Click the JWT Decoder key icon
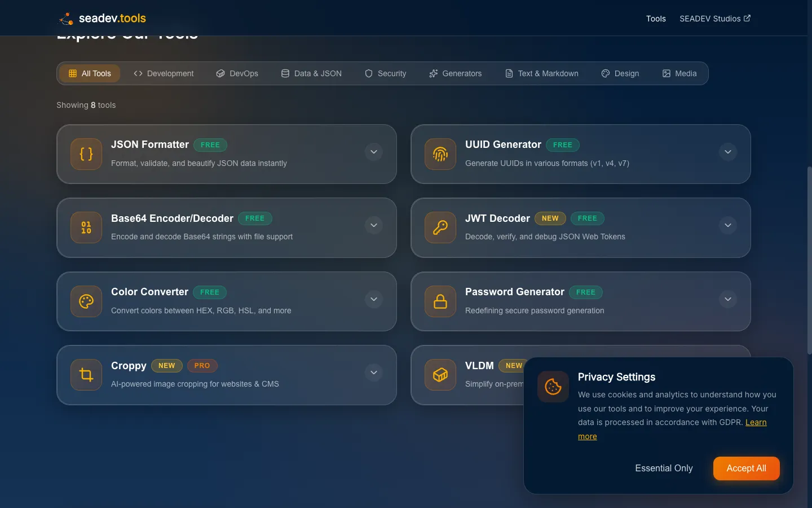 [440, 227]
